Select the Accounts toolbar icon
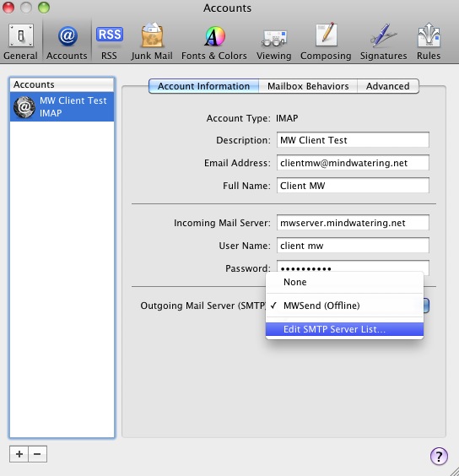Screen dimensions: 459x476 click(67, 42)
